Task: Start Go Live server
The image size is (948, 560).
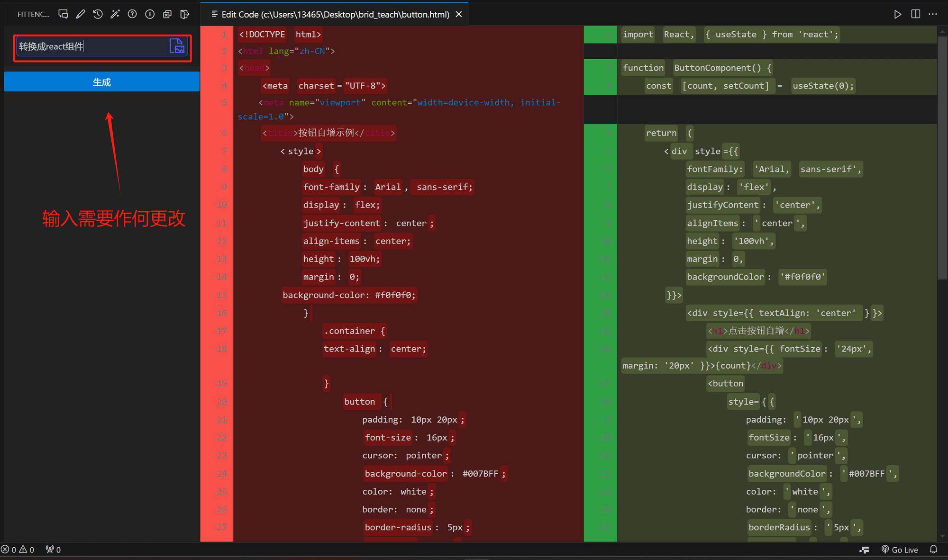Action: tap(900, 550)
